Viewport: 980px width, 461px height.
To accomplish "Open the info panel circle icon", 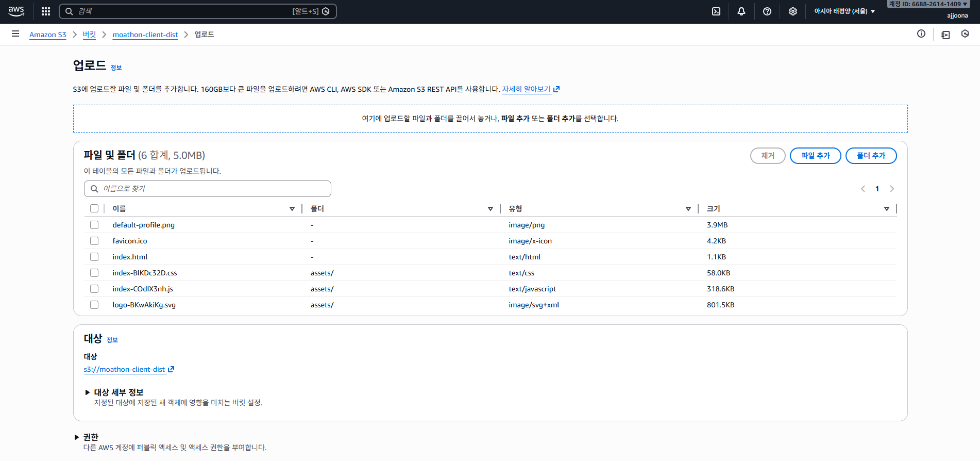I will point(921,34).
